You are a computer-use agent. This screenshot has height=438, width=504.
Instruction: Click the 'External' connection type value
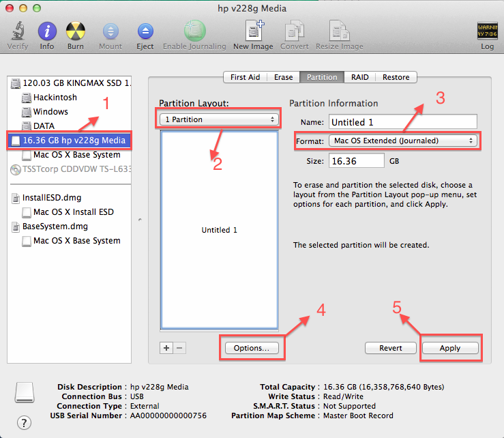pos(145,406)
